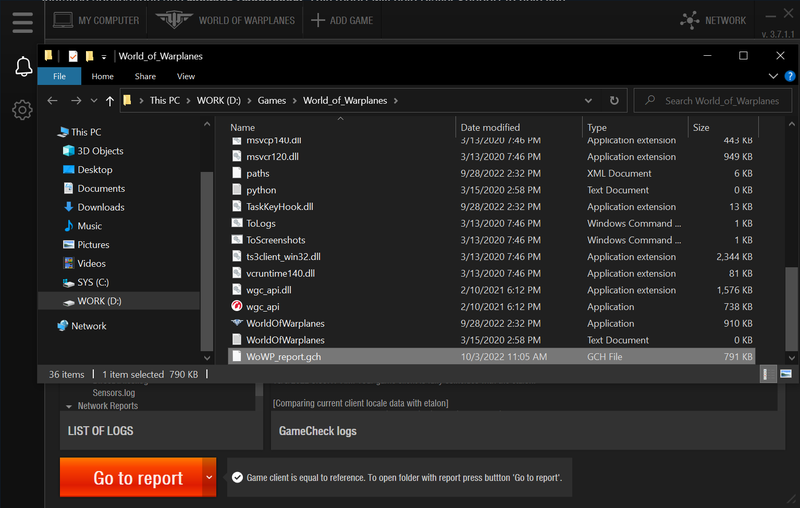
Task: Select the wgc_api application red icon
Action: pos(237,307)
